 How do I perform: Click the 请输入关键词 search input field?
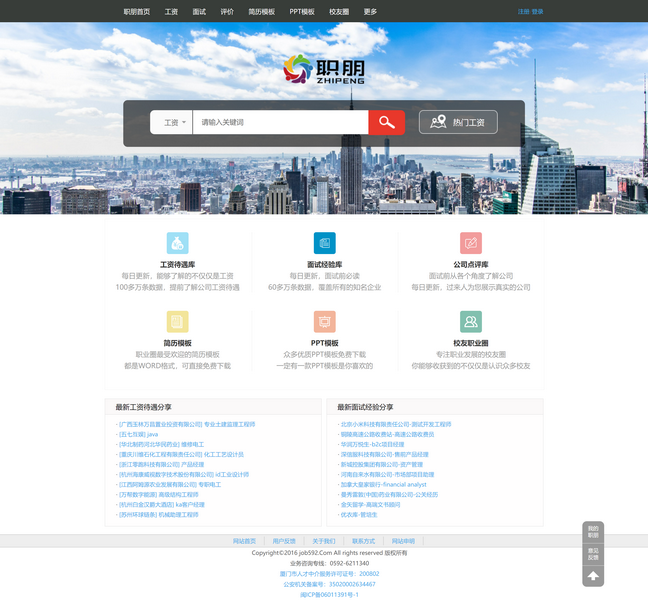[x=280, y=123]
